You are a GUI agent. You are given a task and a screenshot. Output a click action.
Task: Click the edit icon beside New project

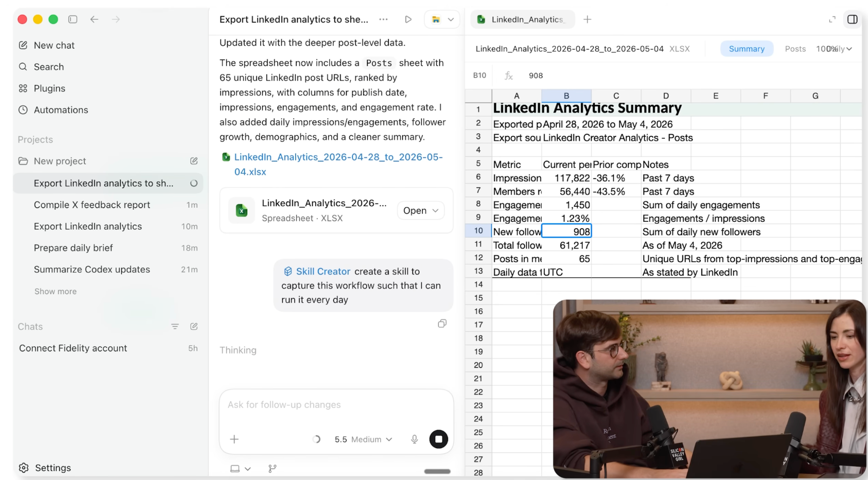(x=194, y=161)
